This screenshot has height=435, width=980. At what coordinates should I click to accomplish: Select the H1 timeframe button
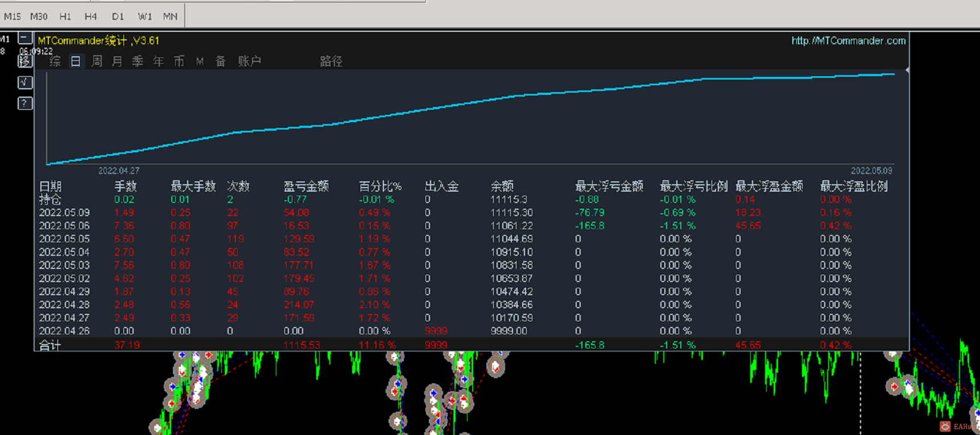[x=65, y=16]
